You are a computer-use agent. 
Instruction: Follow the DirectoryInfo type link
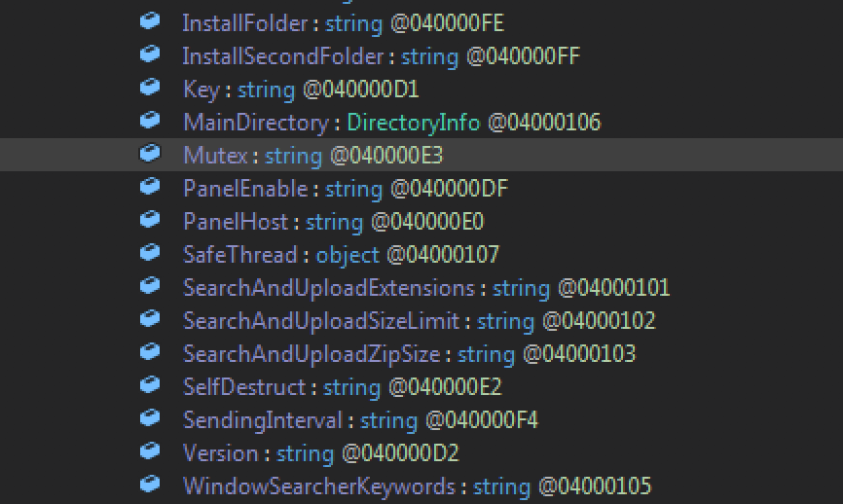[413, 123]
